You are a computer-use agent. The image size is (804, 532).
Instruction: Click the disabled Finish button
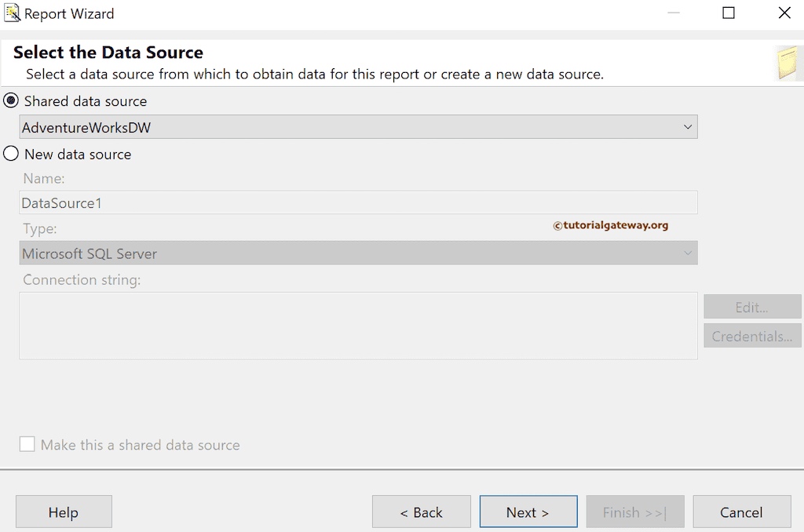[634, 512]
